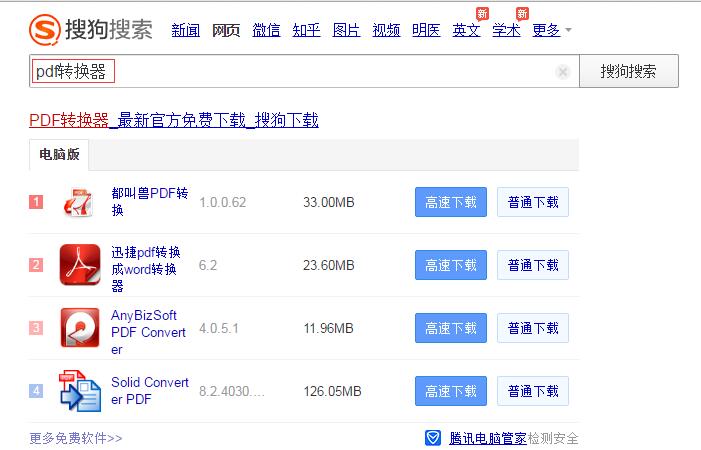The width and height of the screenshot is (701, 450).
Task: Click the file size 23.60MB
Action: tap(329, 265)
